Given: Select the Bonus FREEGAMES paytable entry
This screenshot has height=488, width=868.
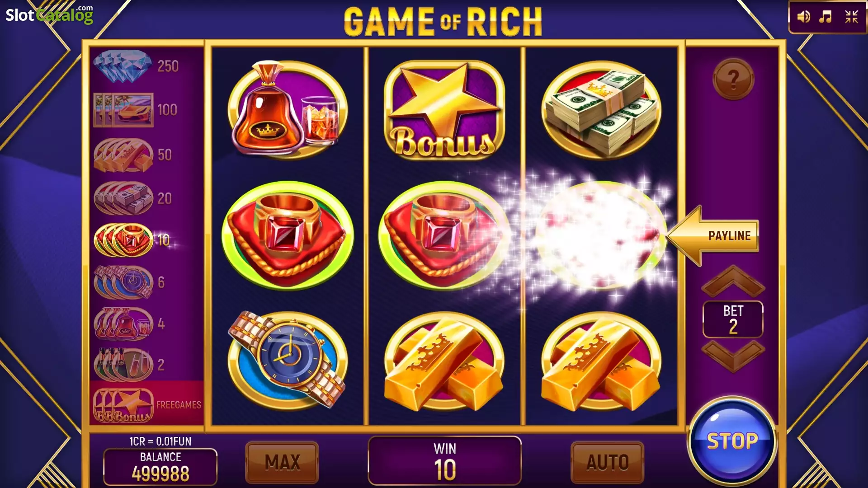Looking at the screenshot, I should [147, 404].
